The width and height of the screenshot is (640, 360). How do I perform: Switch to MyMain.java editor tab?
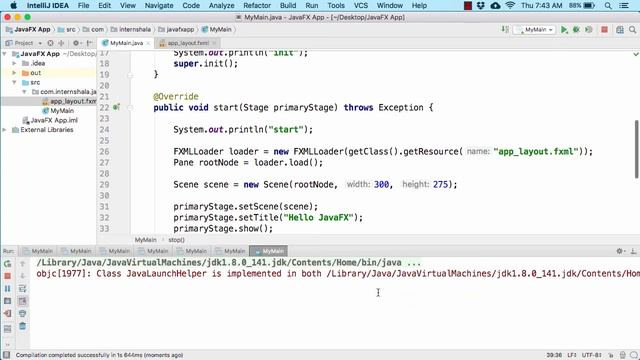pyautogui.click(x=126, y=43)
